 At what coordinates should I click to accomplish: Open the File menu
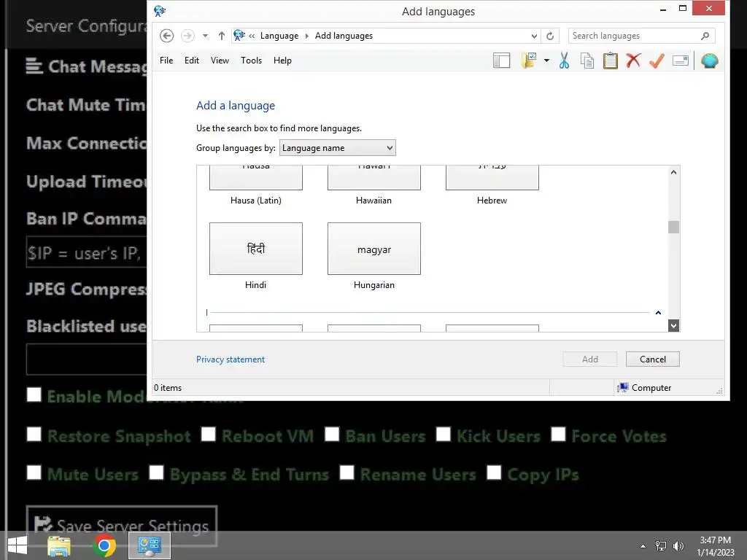tap(166, 61)
